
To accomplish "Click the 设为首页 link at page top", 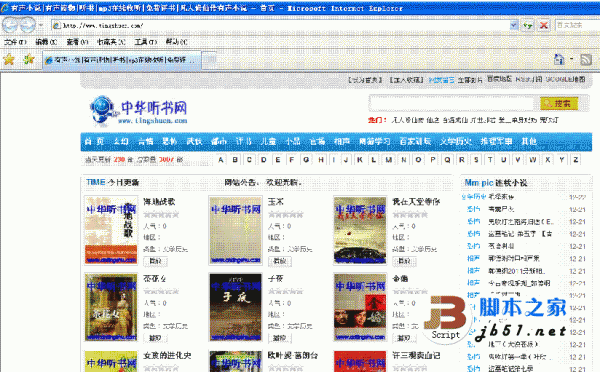I will pyautogui.click(x=365, y=80).
